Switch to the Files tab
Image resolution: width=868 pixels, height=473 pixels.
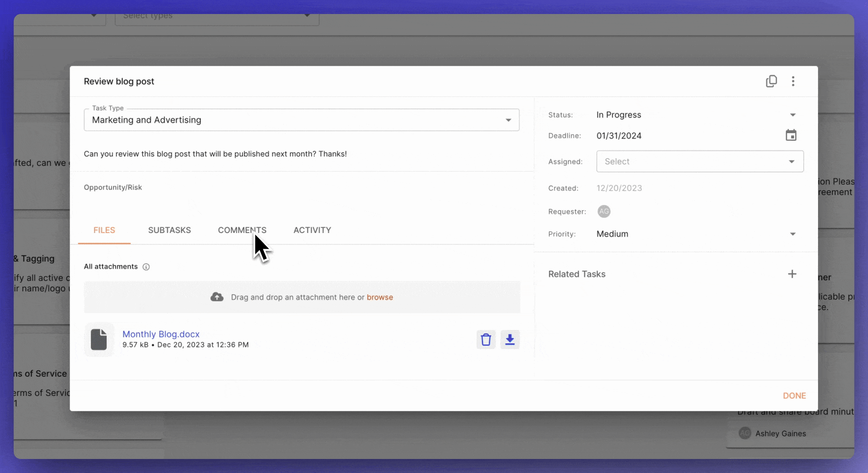(x=104, y=230)
